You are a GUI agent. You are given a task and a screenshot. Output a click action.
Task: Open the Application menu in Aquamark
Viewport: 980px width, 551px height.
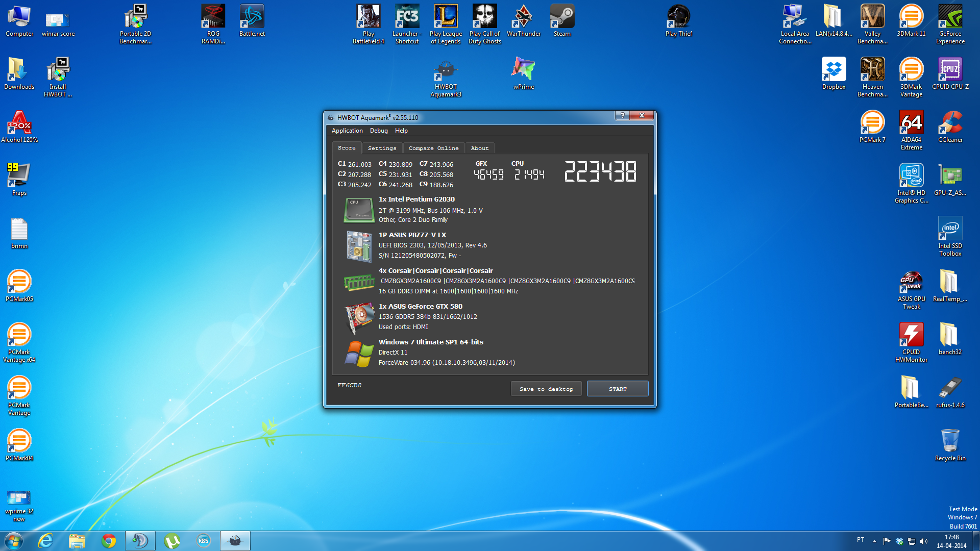[x=347, y=131]
